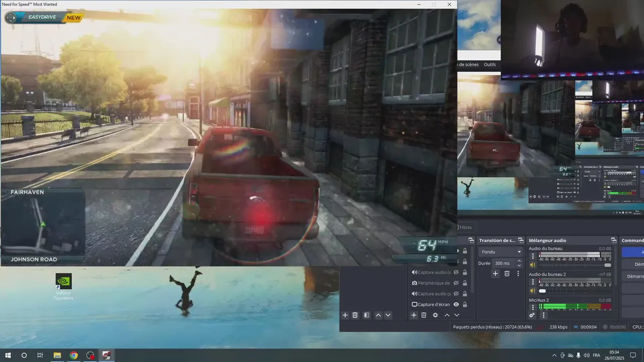Toggle lock on Périphérique de source
The image size is (644, 362).
click(x=464, y=283)
